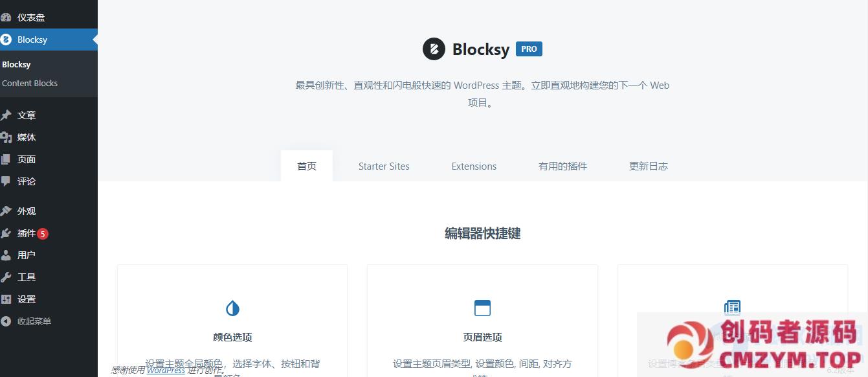Image resolution: width=868 pixels, height=377 pixels.
Task: Click the PRO badge next to Blocksy
Action: (x=529, y=49)
